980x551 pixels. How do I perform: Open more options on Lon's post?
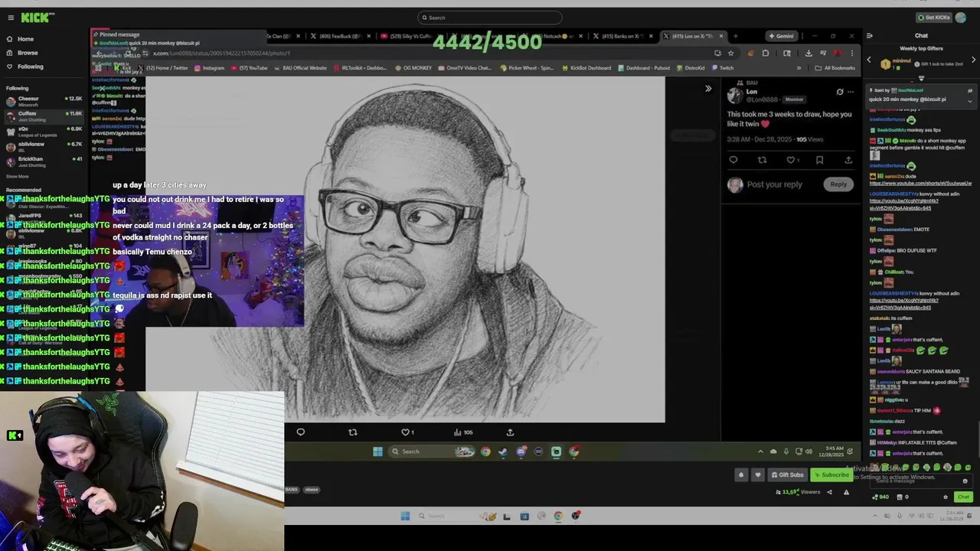point(851,92)
